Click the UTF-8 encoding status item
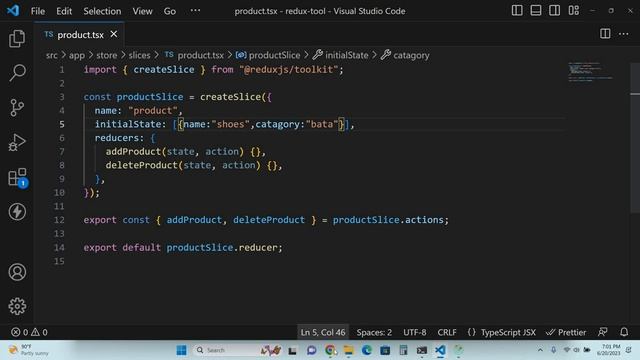This screenshot has height=360, width=640. 415,332
